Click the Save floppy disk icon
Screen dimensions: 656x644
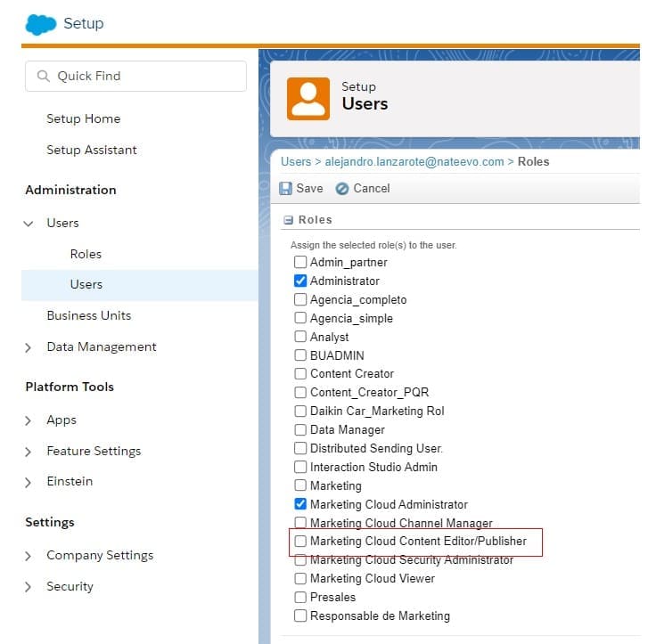[286, 189]
